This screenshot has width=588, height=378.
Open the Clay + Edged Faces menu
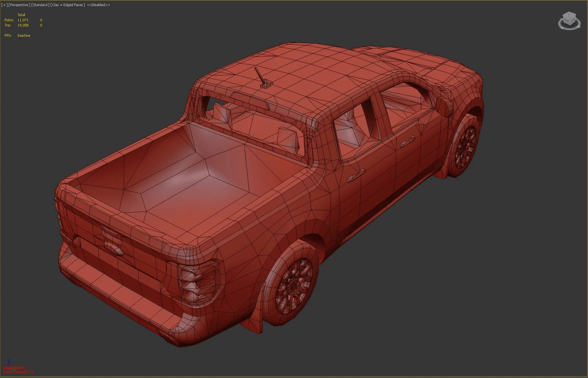click(x=68, y=5)
